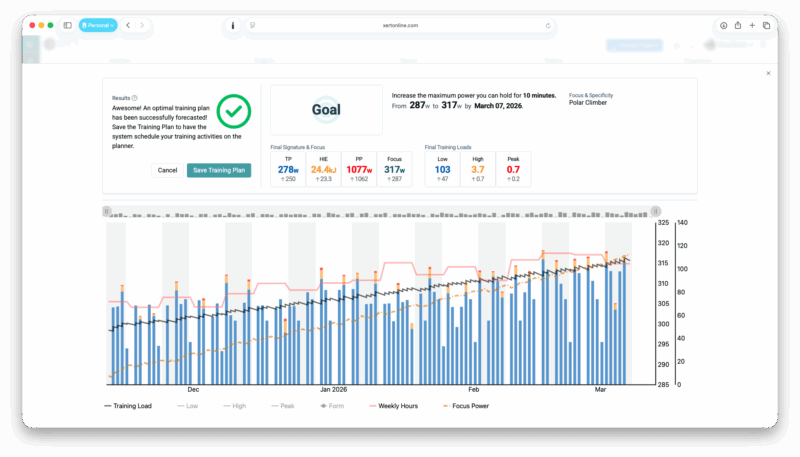This screenshot has height=457, width=800.
Task: Click the TP 278w value
Action: point(288,170)
